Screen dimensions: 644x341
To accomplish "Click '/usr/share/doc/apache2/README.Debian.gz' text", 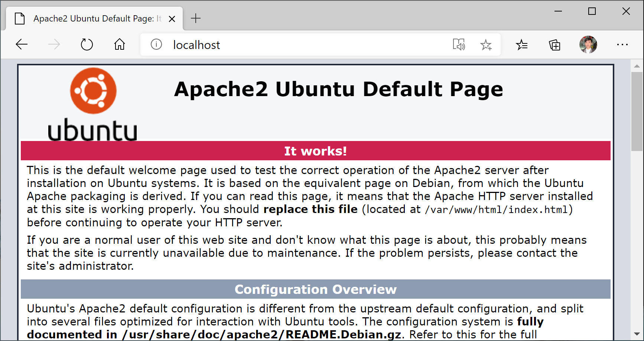I will [262, 334].
